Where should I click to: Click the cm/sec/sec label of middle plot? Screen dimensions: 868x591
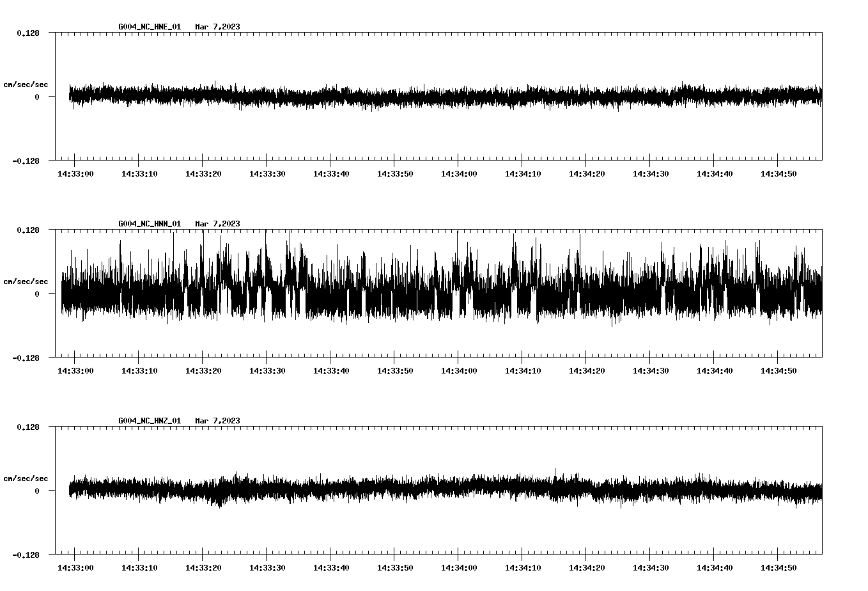(26, 281)
